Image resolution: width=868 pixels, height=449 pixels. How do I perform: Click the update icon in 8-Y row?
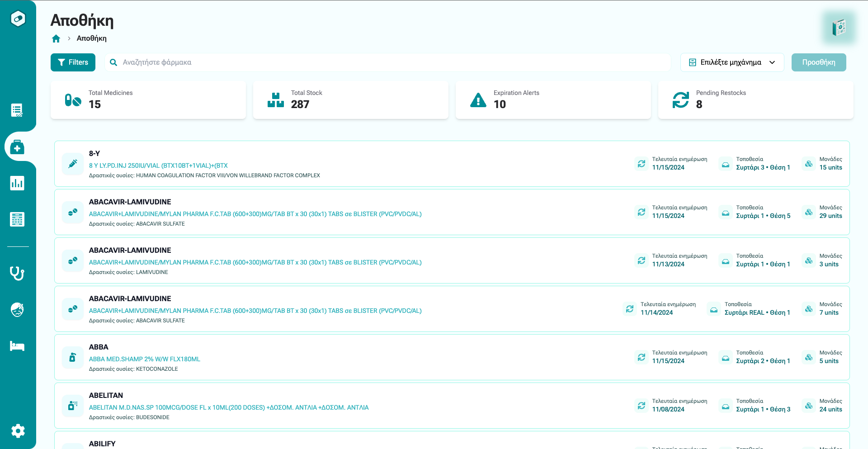click(642, 164)
